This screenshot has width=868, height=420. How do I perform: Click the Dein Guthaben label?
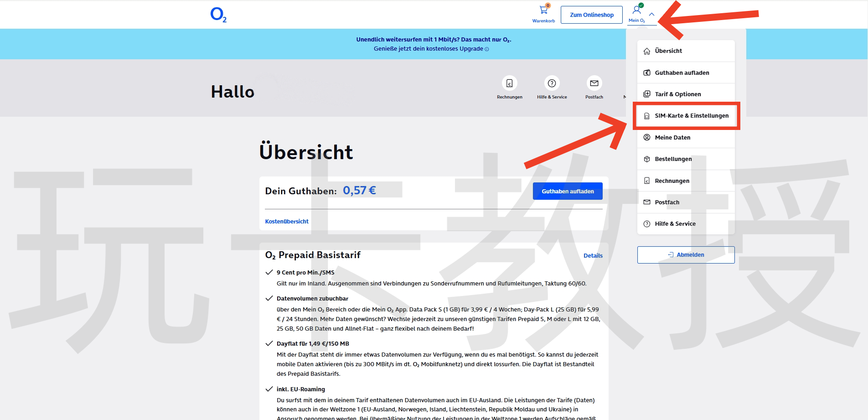301,191
